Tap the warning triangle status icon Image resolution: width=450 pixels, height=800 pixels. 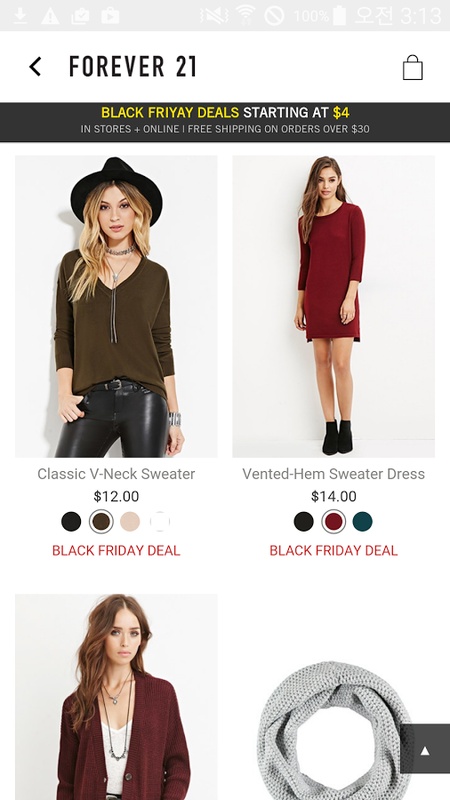51,16
